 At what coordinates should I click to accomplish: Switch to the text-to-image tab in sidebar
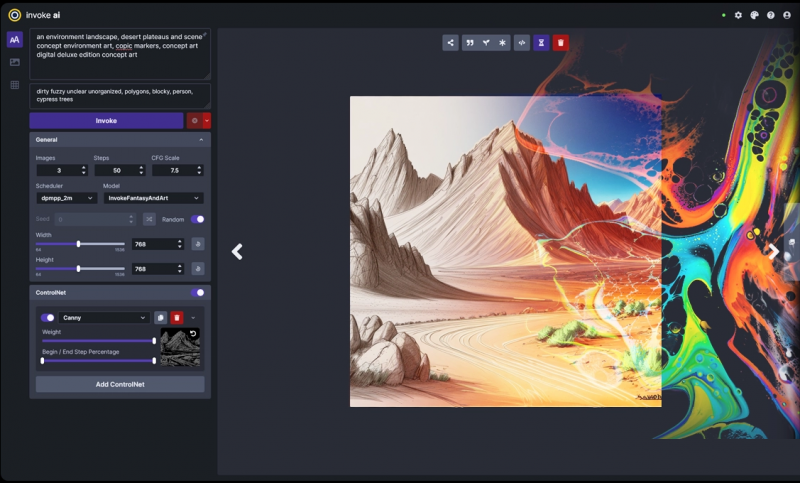15,39
